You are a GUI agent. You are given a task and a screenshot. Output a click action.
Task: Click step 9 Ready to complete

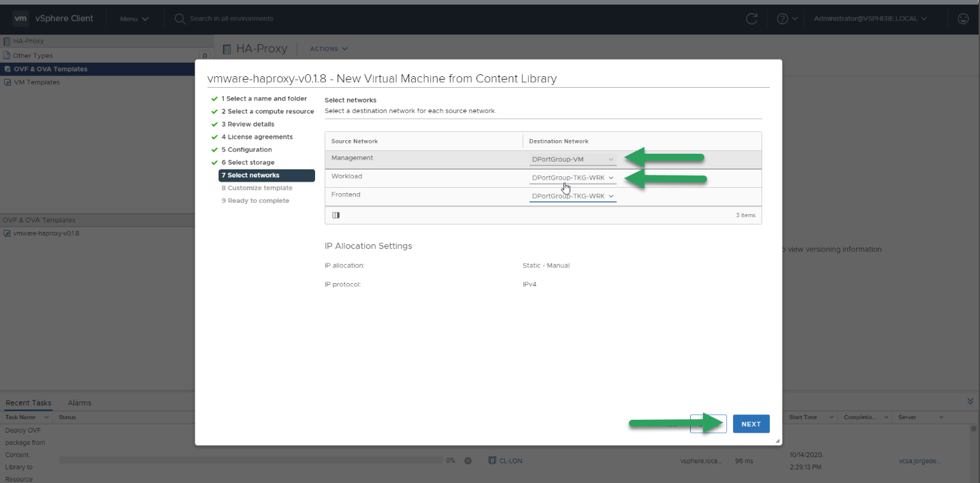pos(255,201)
